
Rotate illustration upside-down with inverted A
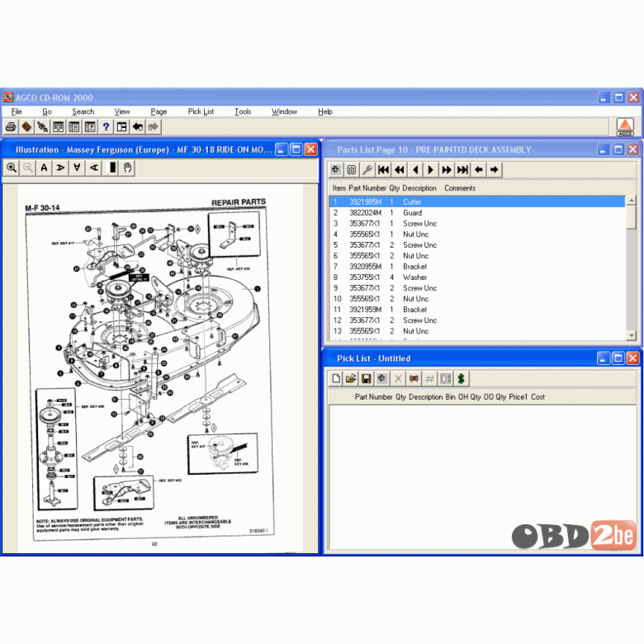pos(78,168)
